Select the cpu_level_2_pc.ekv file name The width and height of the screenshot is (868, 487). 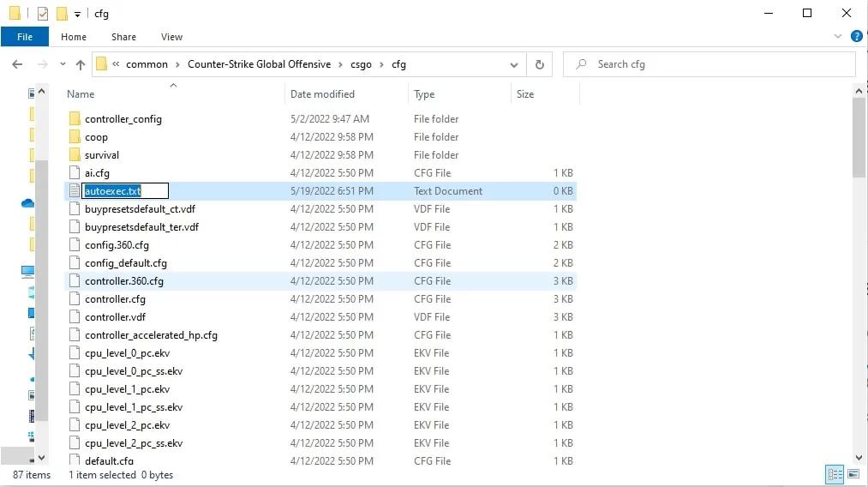(128, 425)
